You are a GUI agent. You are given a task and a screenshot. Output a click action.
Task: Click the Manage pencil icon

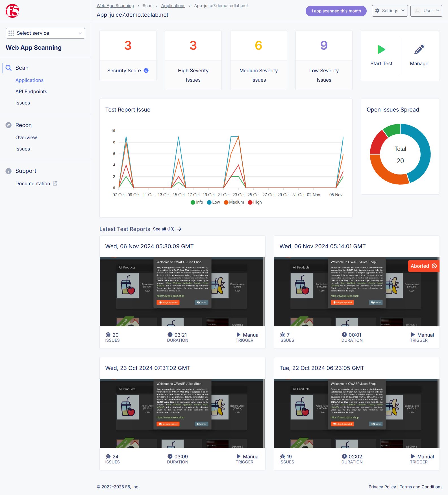[x=419, y=50]
